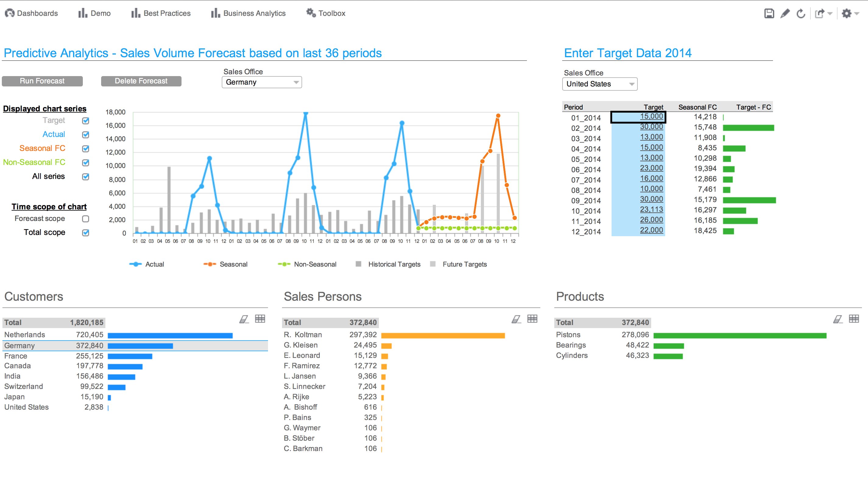This screenshot has width=868, height=490.
Task: Click Netherlands blue bar in Customers
Action: point(170,335)
